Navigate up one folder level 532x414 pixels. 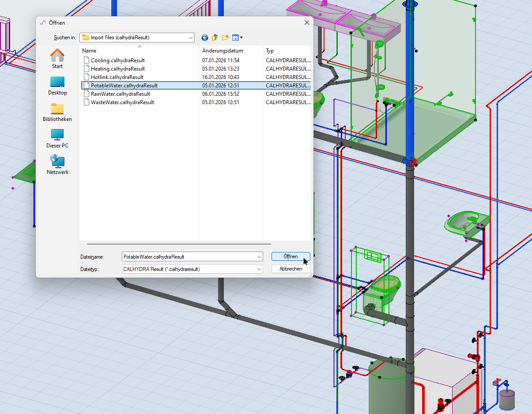point(215,38)
